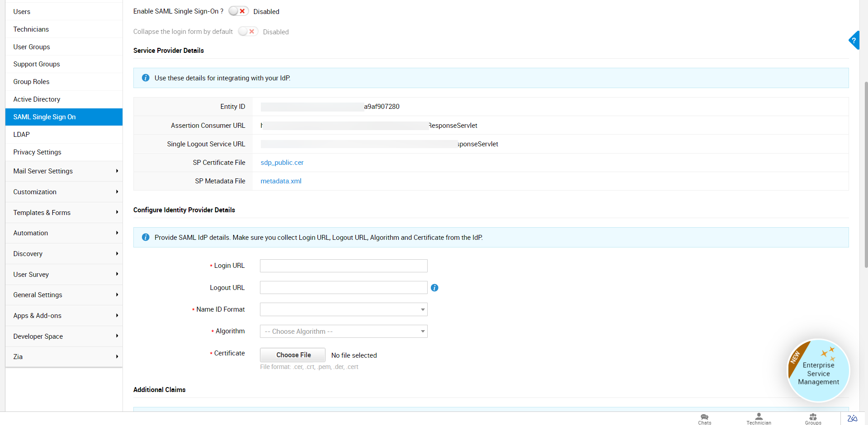Download the metadata.xml file

(281, 181)
